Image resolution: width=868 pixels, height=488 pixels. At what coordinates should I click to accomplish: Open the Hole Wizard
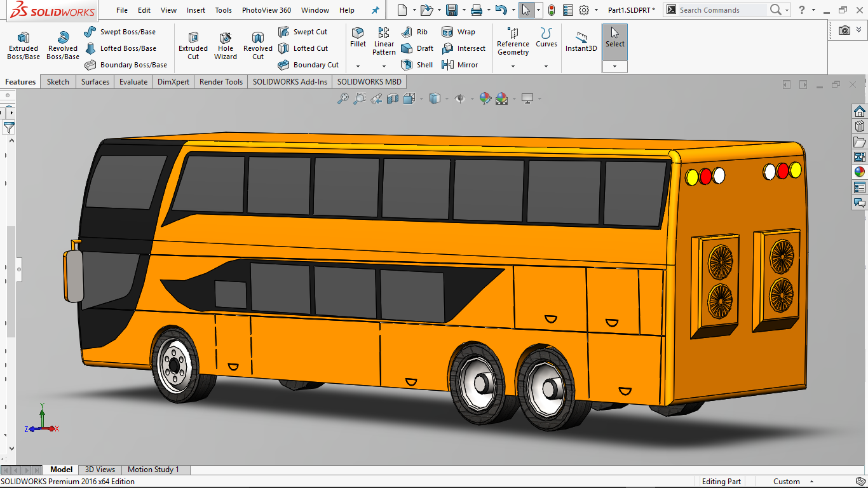[x=226, y=46]
